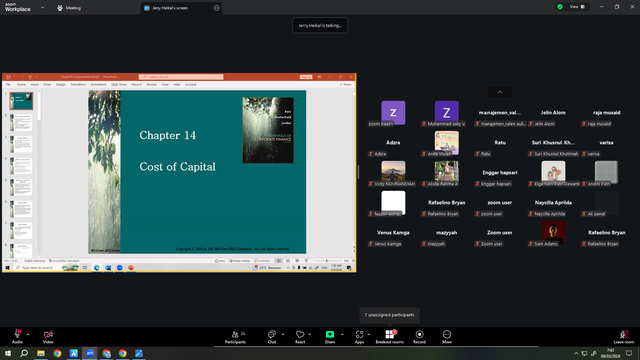
Task: Open the Insert tab in the shared PowerPoint
Action: click(35, 84)
